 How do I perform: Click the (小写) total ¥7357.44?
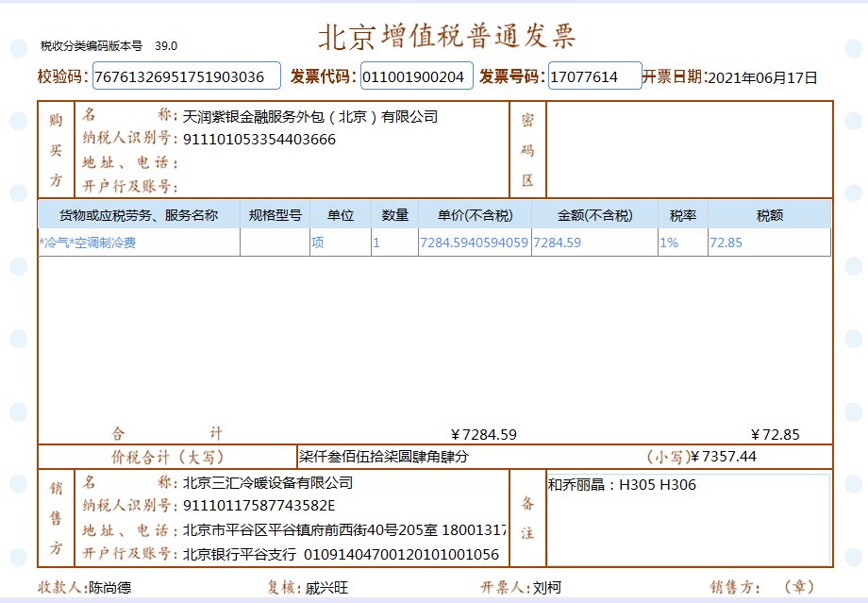[723, 457]
